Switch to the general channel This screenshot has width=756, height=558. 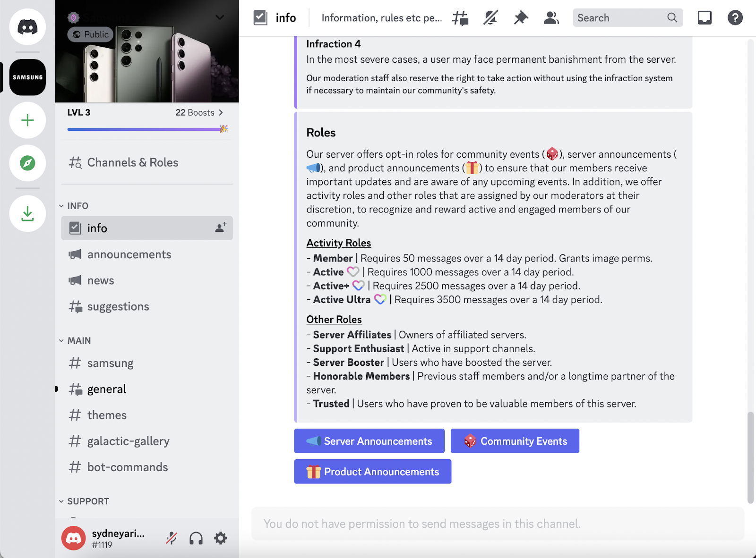point(107,389)
